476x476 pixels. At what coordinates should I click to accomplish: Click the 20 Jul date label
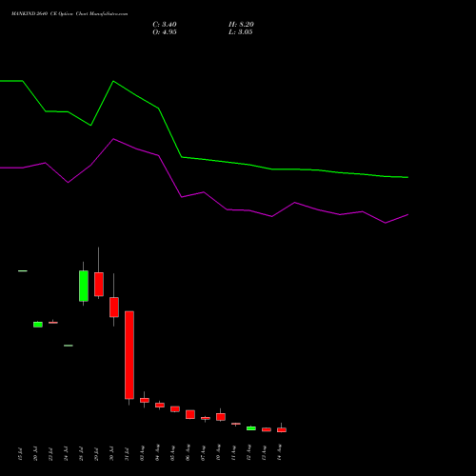[35, 454]
